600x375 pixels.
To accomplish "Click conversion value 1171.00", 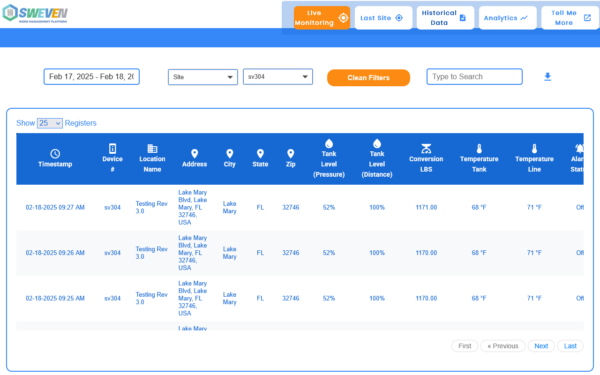I will click(426, 207).
